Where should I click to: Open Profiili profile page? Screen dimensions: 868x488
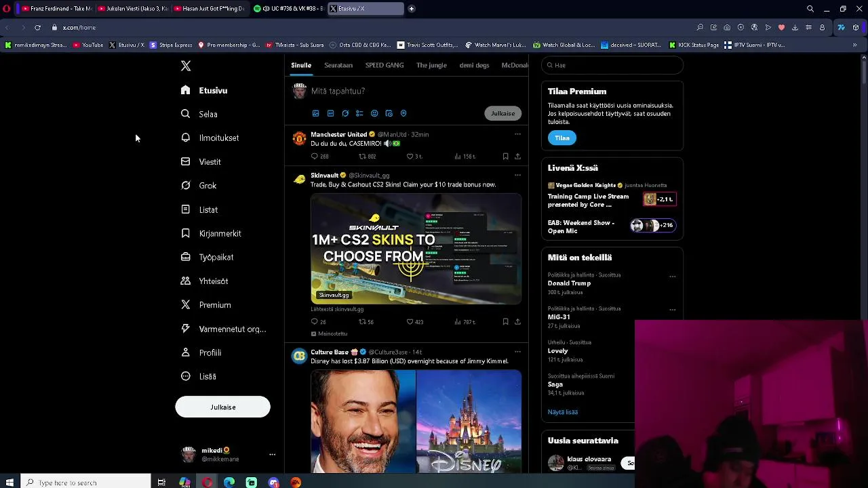tap(201, 352)
